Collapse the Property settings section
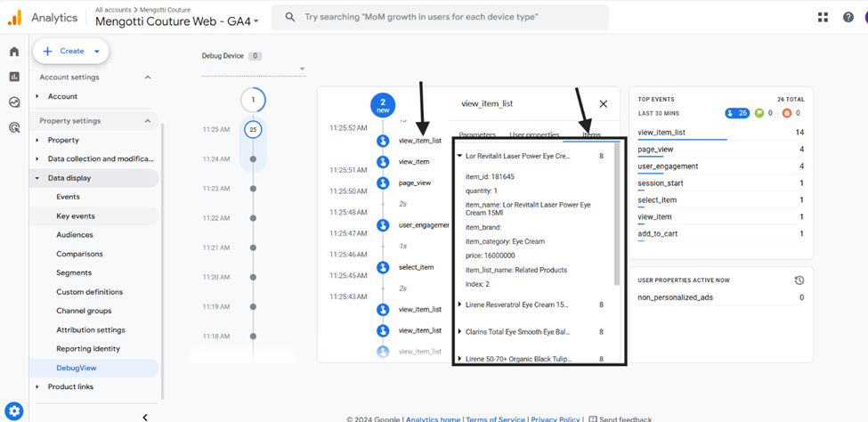The width and height of the screenshot is (868, 422). 148,121
